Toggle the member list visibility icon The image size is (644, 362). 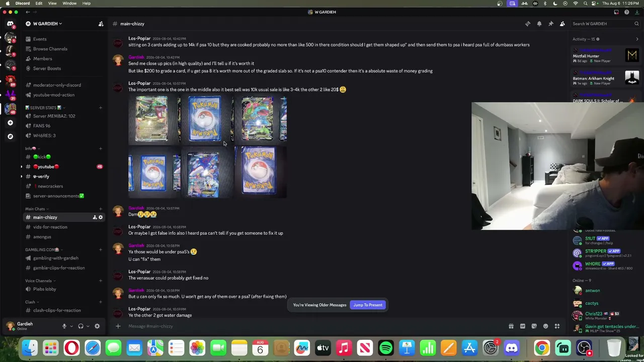(x=562, y=24)
